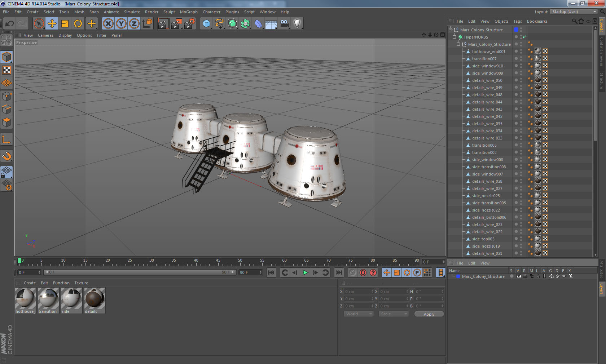
Task: Toggle visibility dots for hothouse_end001
Action: [x=521, y=52]
